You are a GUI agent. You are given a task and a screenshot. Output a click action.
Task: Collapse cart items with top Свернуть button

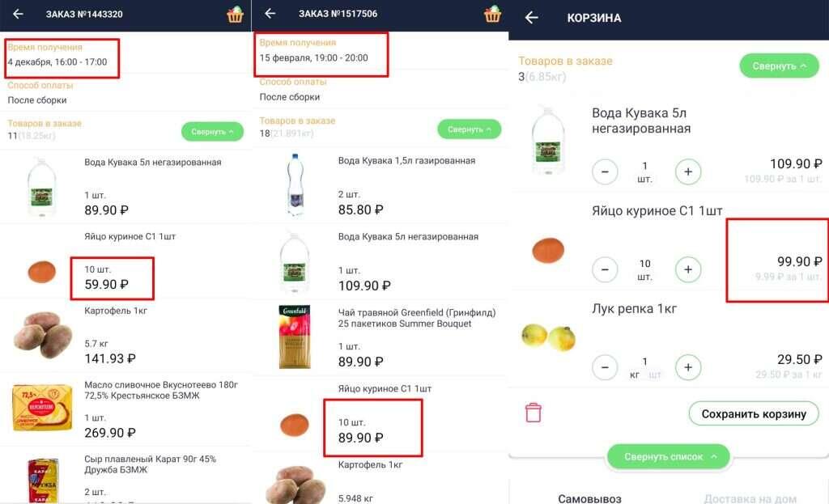click(x=779, y=66)
